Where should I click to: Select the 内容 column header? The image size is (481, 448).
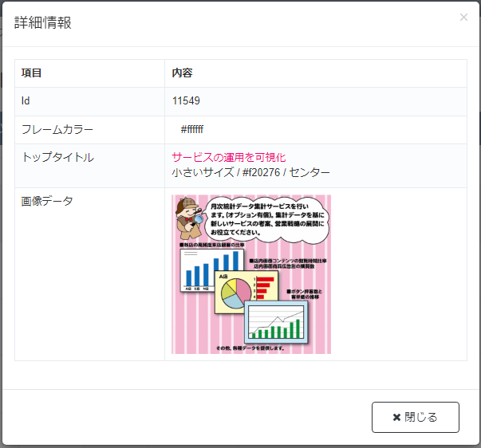pos(182,73)
